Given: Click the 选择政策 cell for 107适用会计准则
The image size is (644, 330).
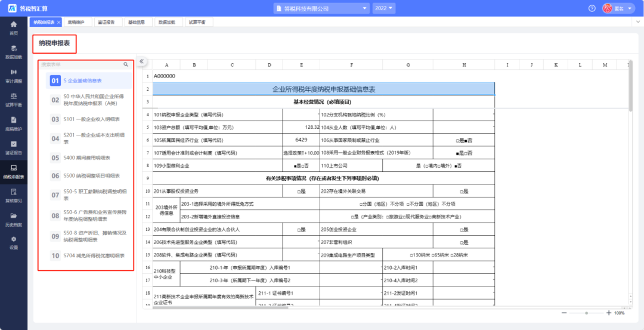Looking at the screenshot, I should click(301, 153).
